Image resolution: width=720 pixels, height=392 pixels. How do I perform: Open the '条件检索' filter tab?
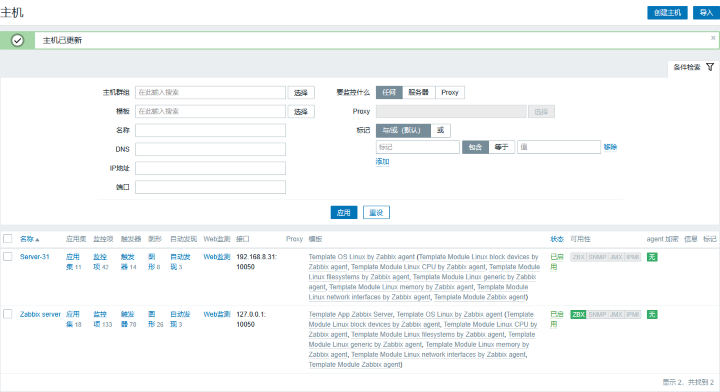693,67
